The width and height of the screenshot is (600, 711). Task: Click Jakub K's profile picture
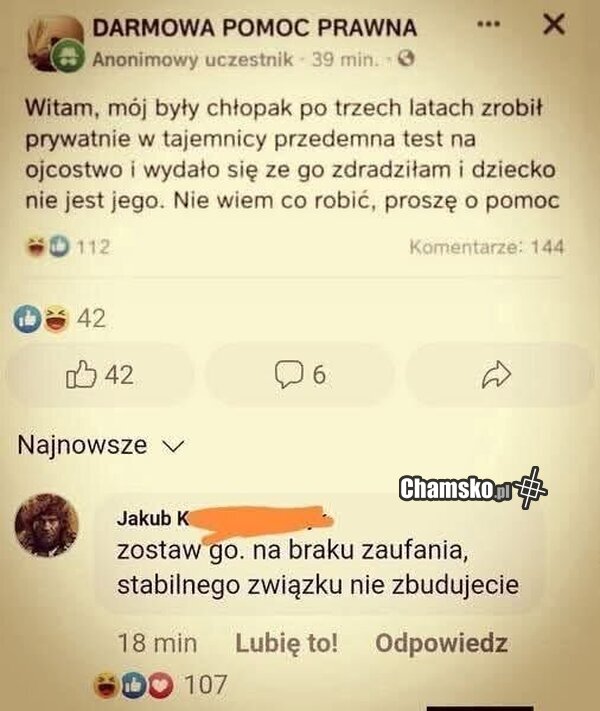(x=47, y=525)
